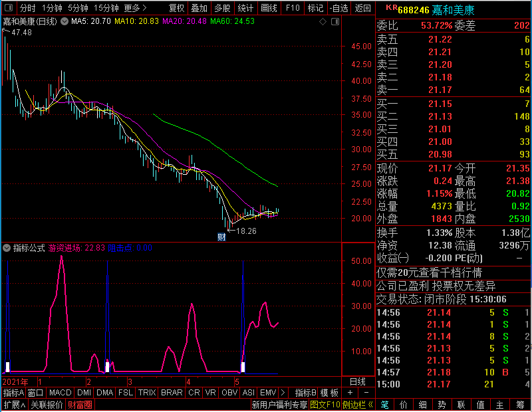Switch to the OBV indicator
Viewport: 532px width, 412px height.
click(x=229, y=393)
